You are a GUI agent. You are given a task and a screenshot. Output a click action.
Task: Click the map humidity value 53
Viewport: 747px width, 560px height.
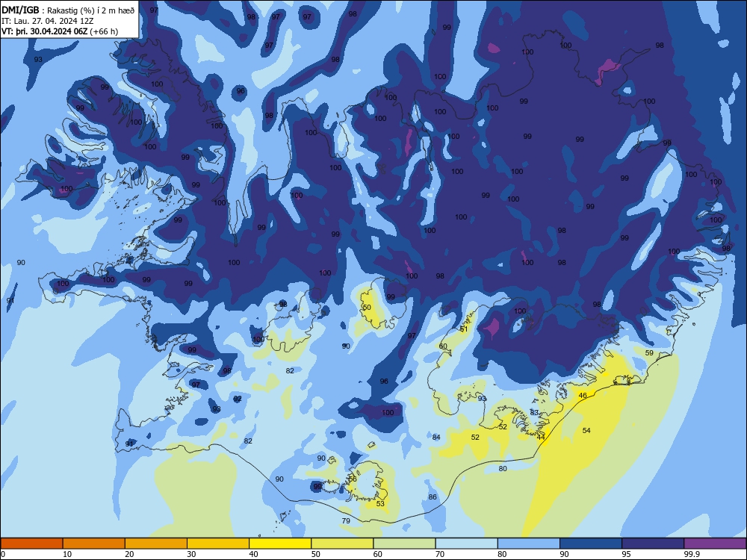[x=380, y=504]
